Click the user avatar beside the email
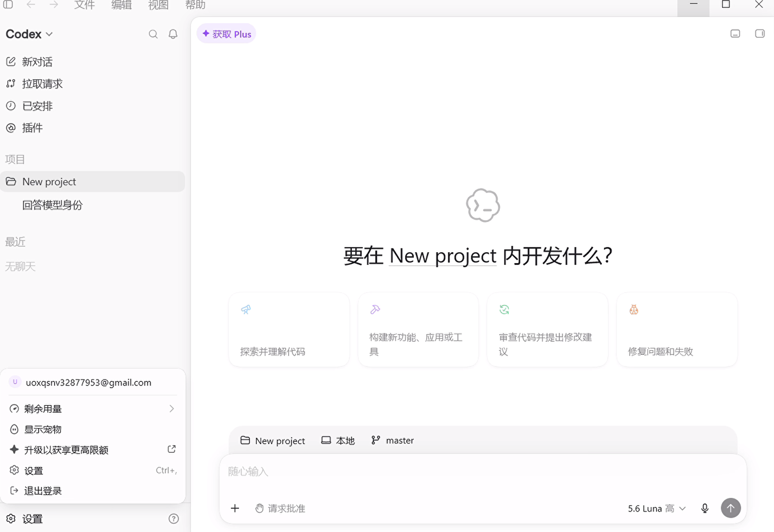The height and width of the screenshot is (532, 774). point(15,382)
